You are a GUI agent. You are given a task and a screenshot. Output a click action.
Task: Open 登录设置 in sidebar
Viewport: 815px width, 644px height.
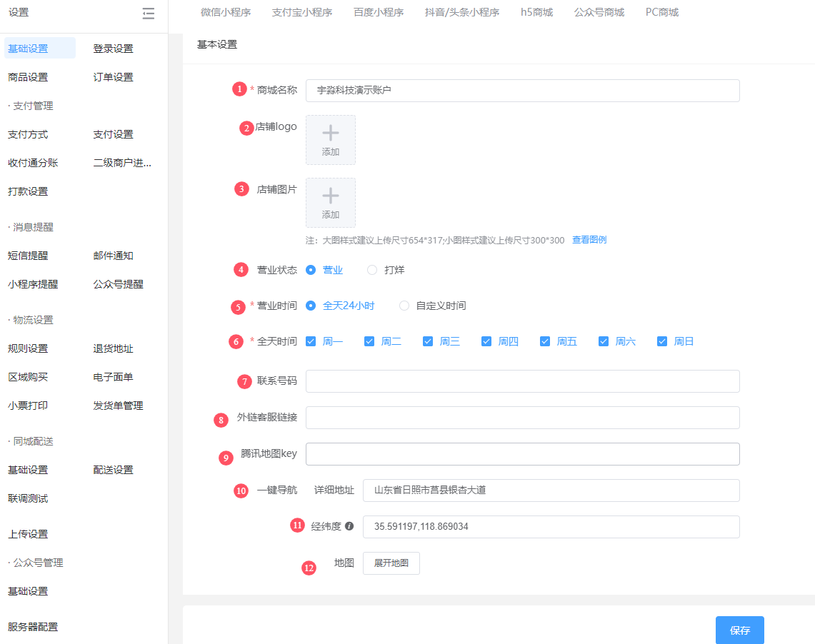click(x=114, y=49)
